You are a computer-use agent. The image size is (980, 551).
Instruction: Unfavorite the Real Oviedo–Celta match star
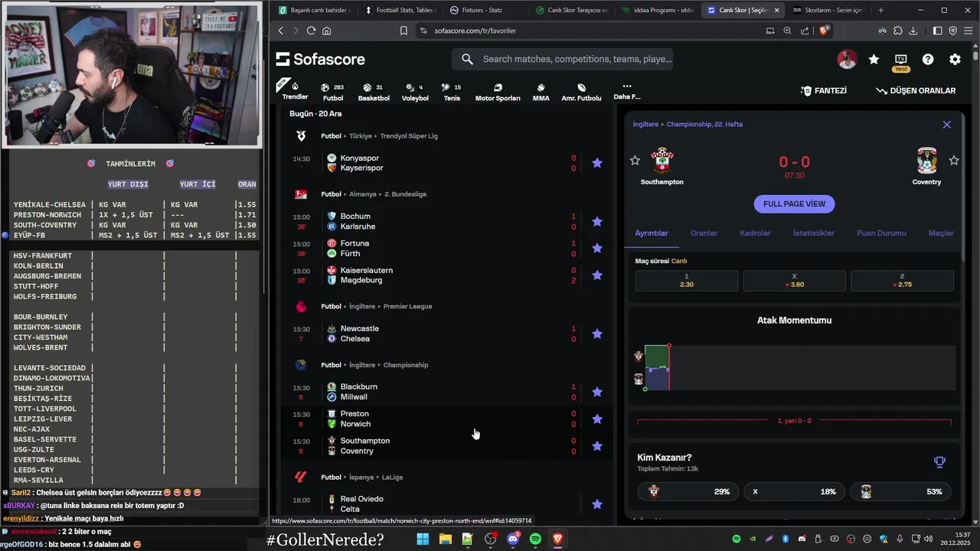[597, 504]
